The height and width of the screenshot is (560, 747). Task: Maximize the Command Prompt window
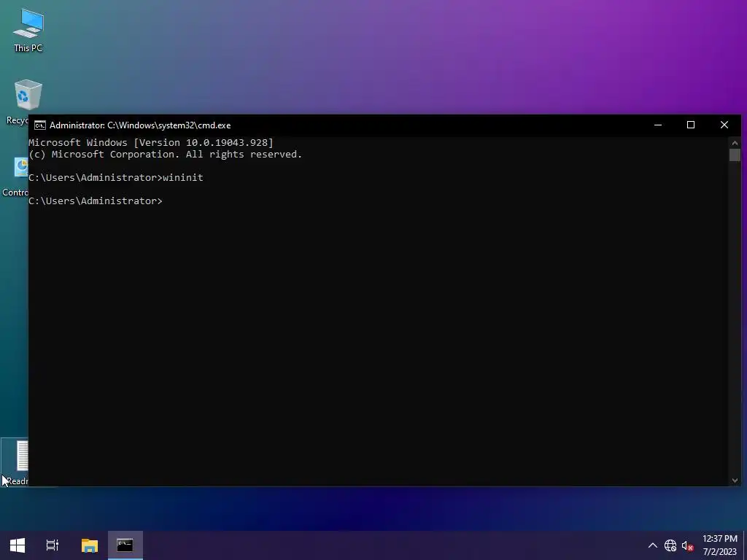(691, 125)
